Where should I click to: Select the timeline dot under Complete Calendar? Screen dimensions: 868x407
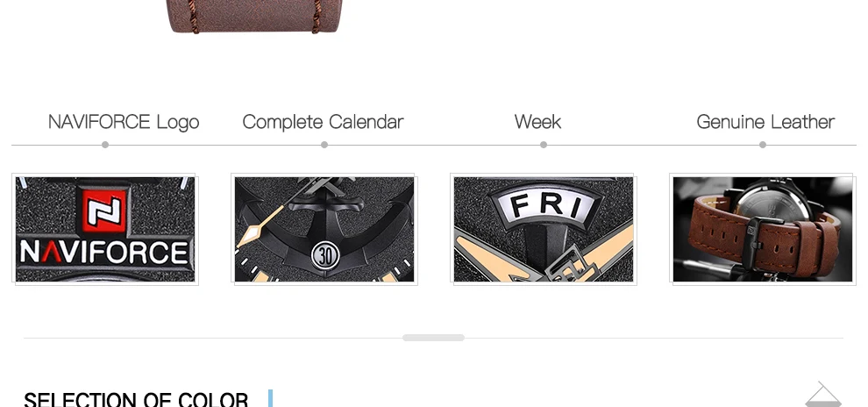click(324, 145)
